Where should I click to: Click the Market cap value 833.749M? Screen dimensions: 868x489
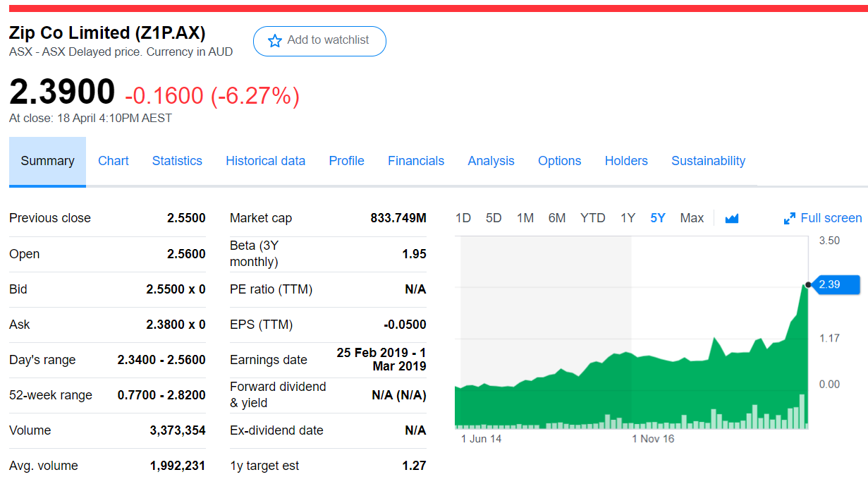(x=398, y=218)
